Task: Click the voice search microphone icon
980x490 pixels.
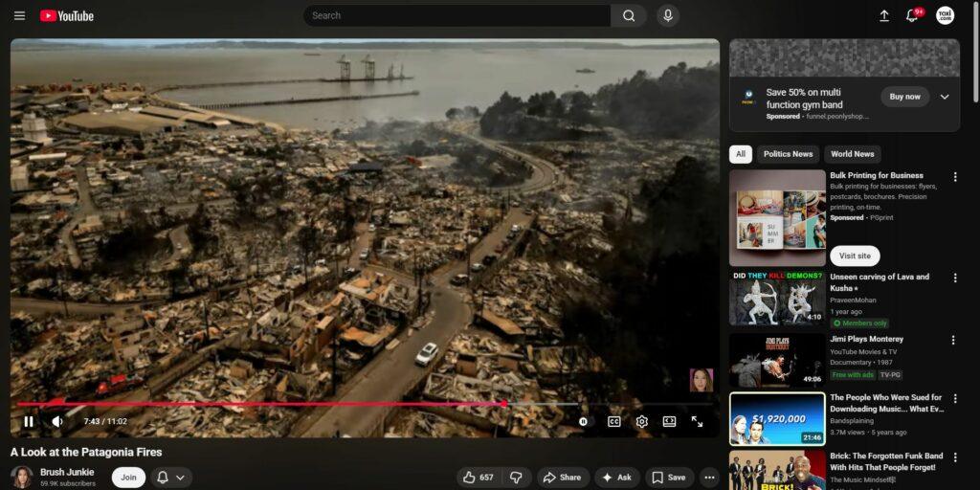Action: tap(667, 15)
